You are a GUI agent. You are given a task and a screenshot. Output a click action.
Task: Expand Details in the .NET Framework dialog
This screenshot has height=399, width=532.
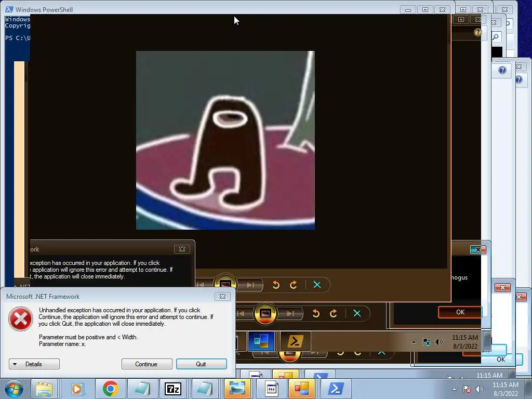pos(34,364)
